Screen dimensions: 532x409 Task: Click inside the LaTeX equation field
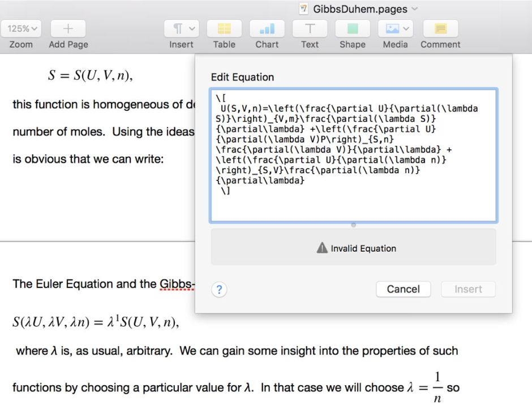353,154
